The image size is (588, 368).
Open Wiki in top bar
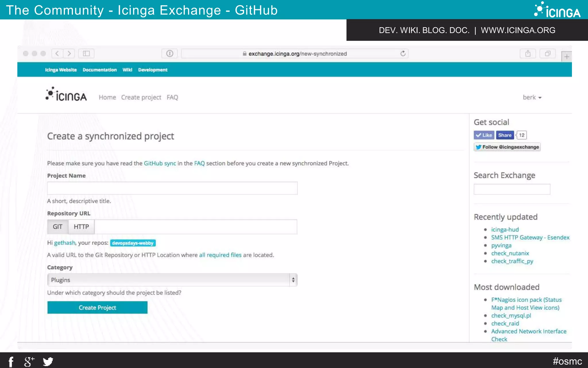pyautogui.click(x=127, y=70)
